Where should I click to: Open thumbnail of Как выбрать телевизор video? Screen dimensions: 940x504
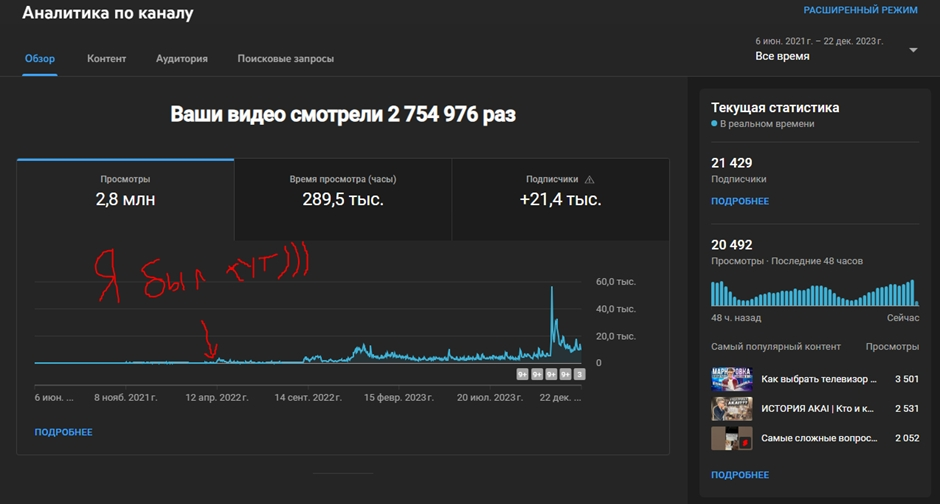point(731,379)
